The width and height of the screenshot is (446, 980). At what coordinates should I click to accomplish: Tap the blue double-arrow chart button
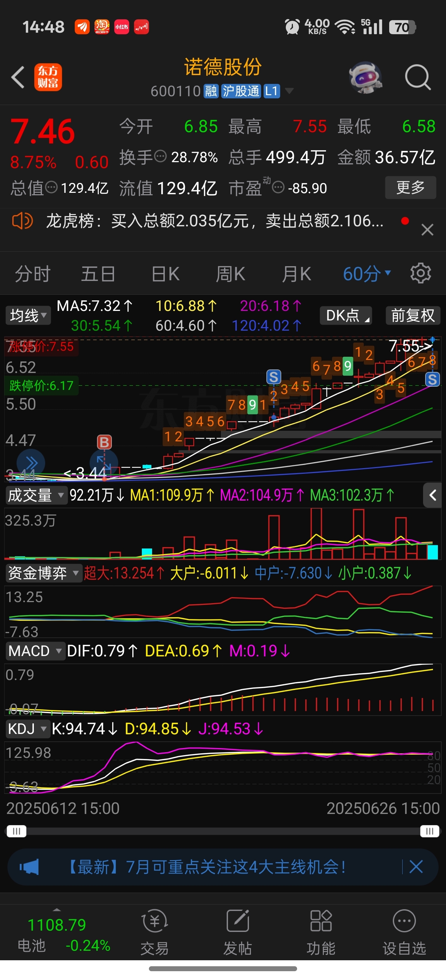click(x=31, y=463)
